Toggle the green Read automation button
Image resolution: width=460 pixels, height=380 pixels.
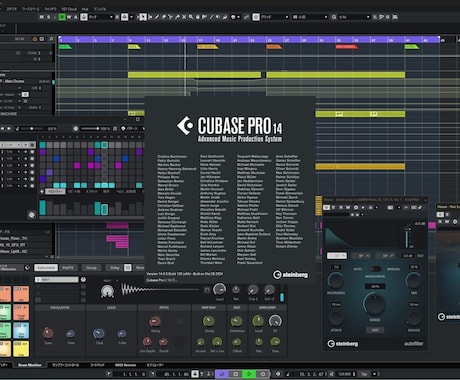(x=62, y=17)
